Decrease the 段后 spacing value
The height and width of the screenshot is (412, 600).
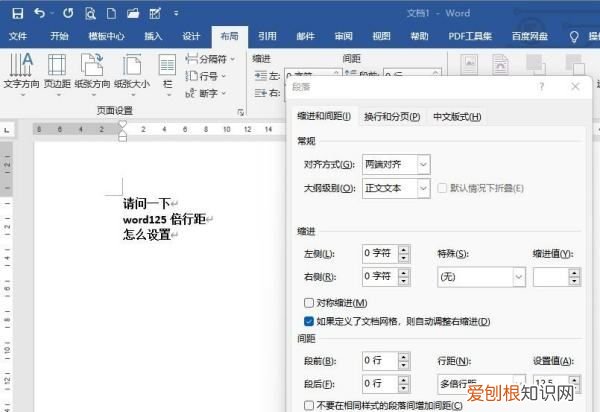(x=404, y=388)
